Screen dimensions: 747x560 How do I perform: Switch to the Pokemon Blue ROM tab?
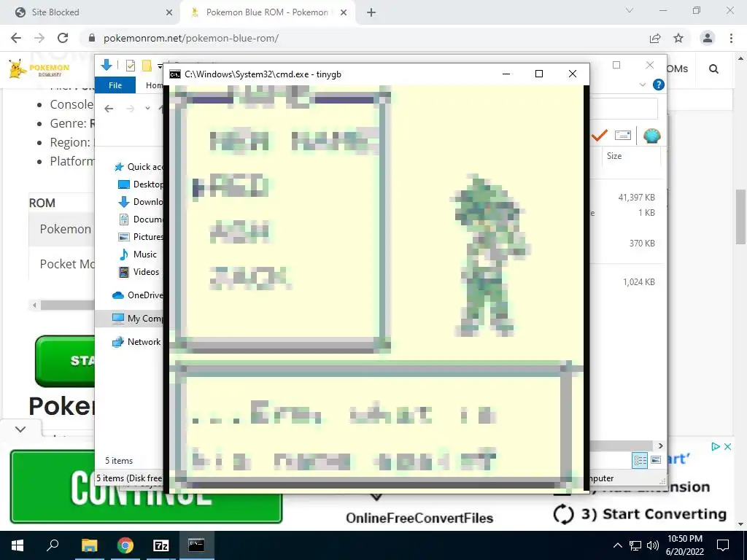coord(267,12)
